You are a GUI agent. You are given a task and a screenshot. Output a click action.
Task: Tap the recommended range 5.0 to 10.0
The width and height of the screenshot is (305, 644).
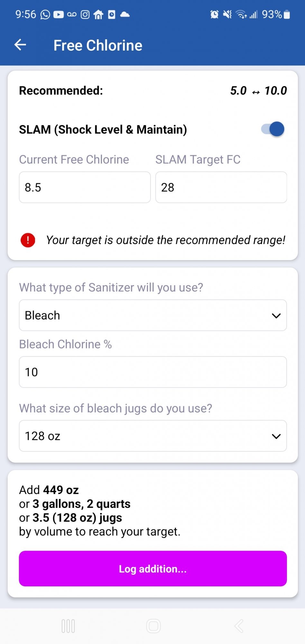(x=258, y=91)
